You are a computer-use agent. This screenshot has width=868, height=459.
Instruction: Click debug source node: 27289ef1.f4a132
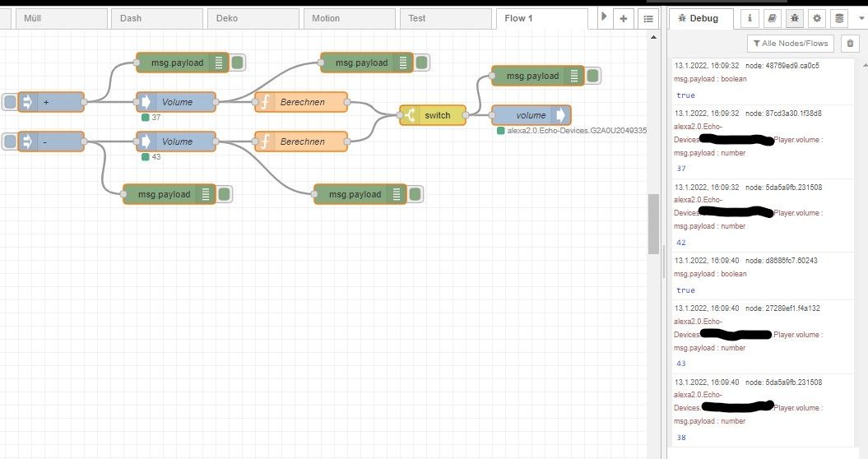pyautogui.click(x=782, y=308)
